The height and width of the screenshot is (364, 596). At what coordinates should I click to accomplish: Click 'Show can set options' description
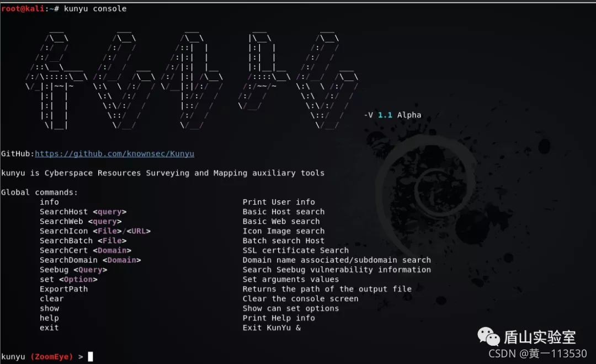click(x=291, y=308)
